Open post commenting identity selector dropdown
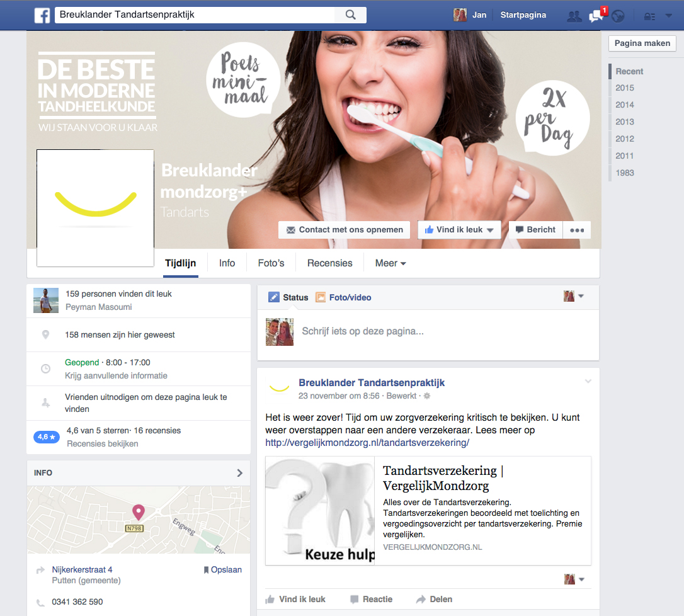Image resolution: width=684 pixels, height=616 pixels. pyautogui.click(x=574, y=579)
